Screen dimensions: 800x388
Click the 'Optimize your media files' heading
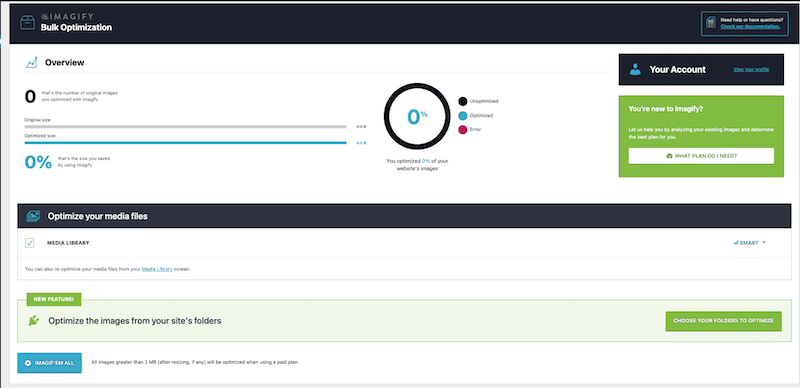pos(97,216)
